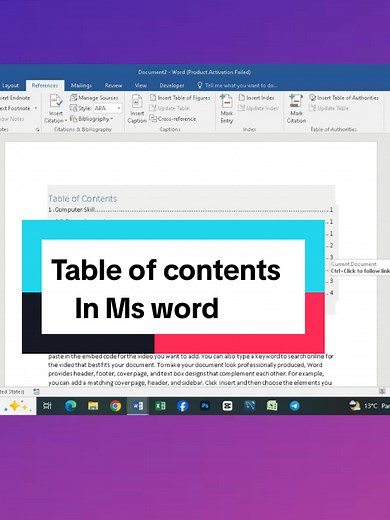Open CapCut from the taskbar

point(227,406)
